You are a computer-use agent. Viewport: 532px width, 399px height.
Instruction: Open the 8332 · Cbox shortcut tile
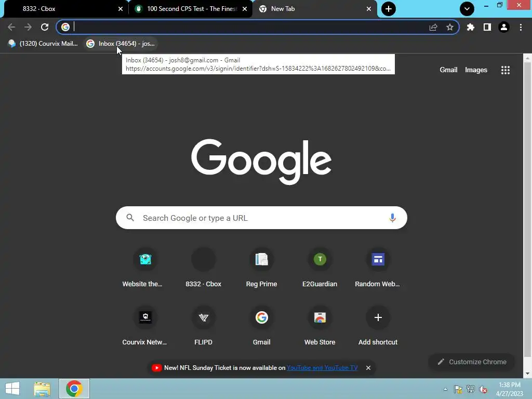point(203,268)
